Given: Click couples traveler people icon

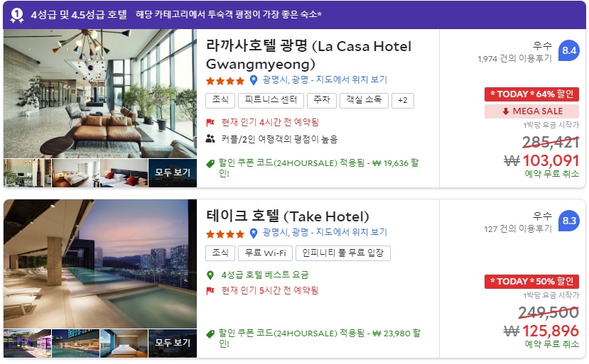Looking at the screenshot, I should click(210, 139).
